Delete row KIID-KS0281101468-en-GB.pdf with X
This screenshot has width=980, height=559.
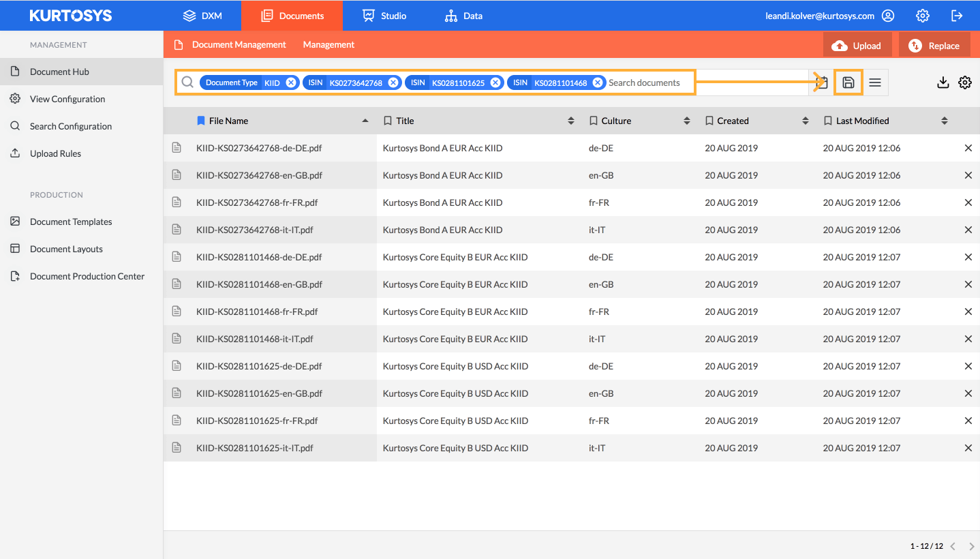(x=968, y=284)
